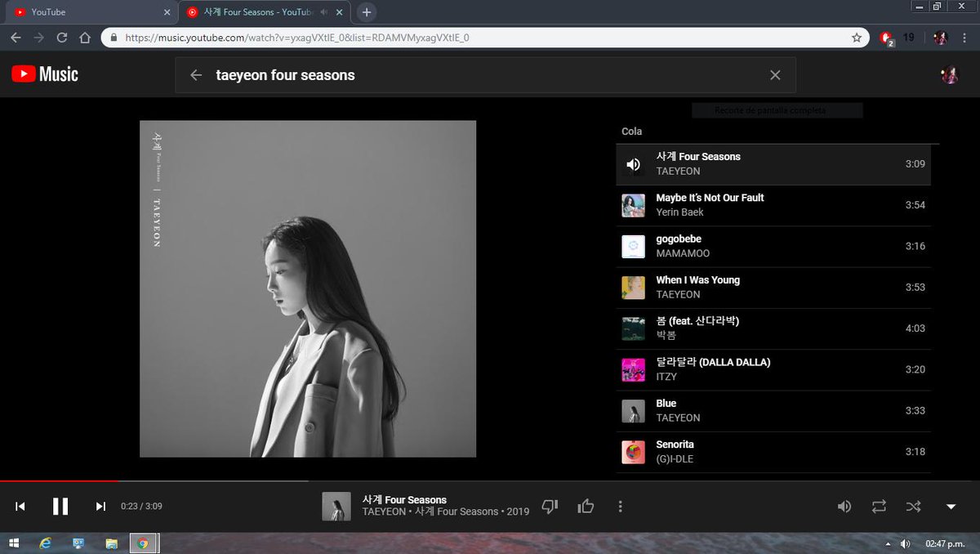Open the 사계 Four Seasons album link
Screen dimensions: 980x554
457,512
